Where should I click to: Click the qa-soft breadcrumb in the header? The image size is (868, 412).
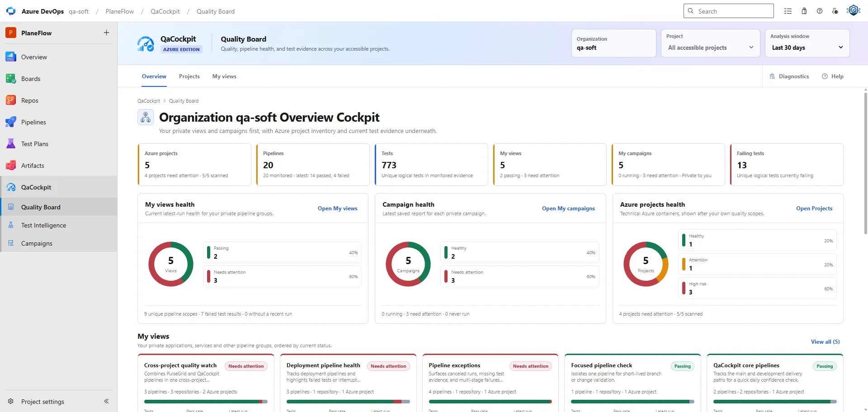click(79, 11)
